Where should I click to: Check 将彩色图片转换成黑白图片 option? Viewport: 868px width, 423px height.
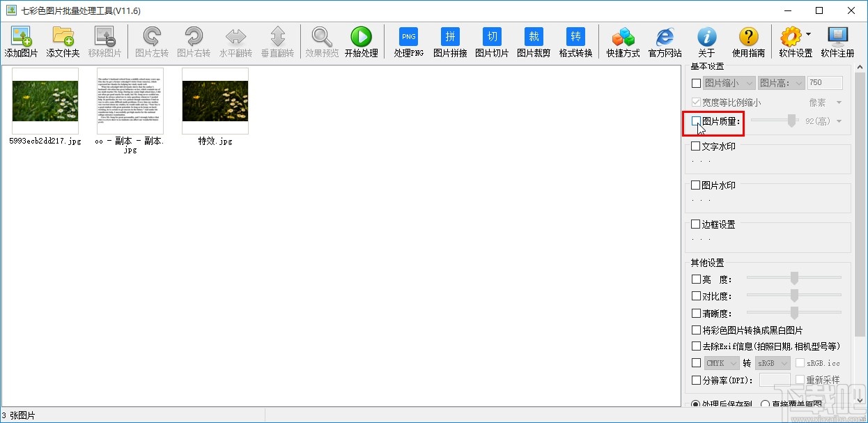tap(696, 330)
